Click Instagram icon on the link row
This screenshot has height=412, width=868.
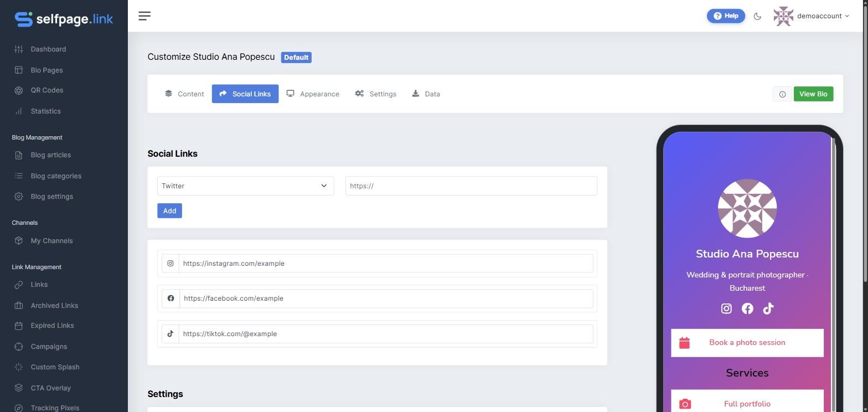click(170, 264)
